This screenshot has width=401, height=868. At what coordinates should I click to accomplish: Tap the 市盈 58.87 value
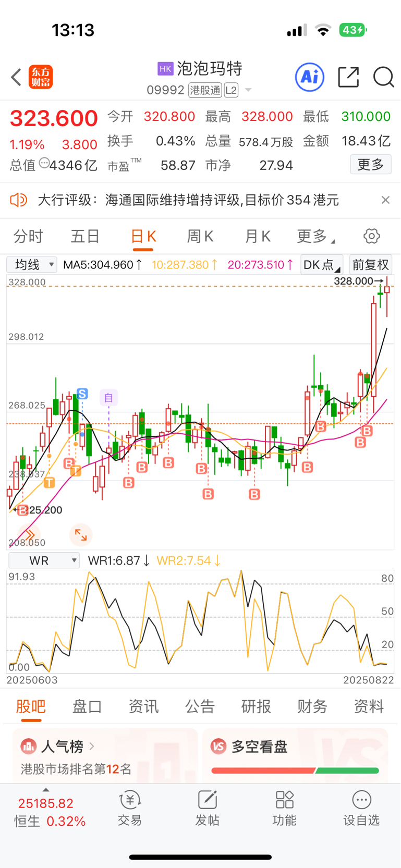(178, 165)
